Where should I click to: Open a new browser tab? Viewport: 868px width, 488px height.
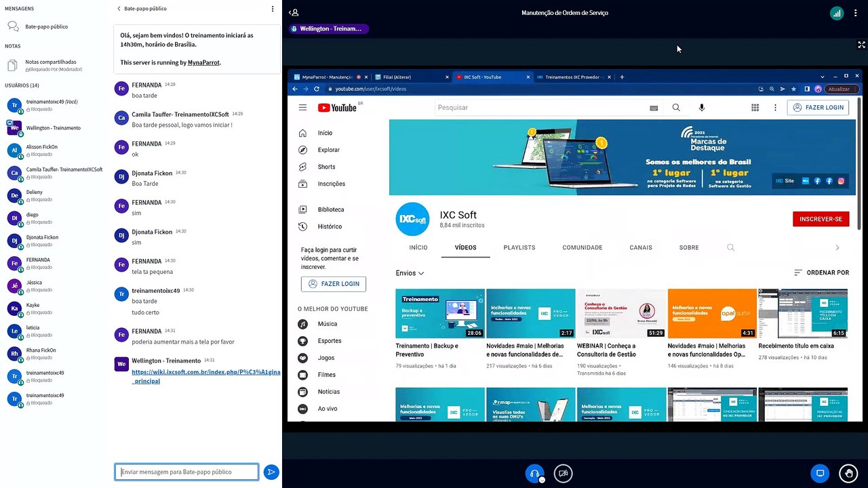622,77
